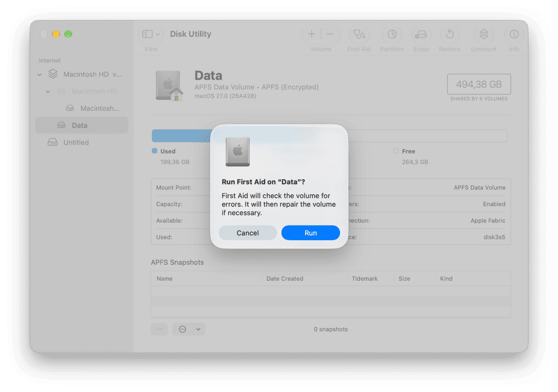Click the "Enabled" owners value
Image resolution: width=558 pixels, height=392 pixels.
point(494,204)
